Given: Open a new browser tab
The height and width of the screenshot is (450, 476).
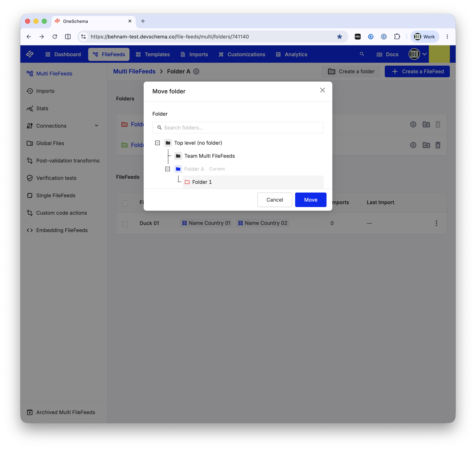Looking at the screenshot, I should (x=143, y=21).
